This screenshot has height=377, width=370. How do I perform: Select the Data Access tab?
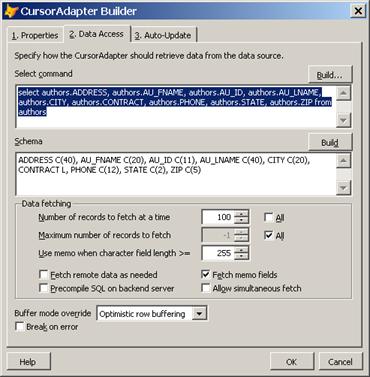97,34
